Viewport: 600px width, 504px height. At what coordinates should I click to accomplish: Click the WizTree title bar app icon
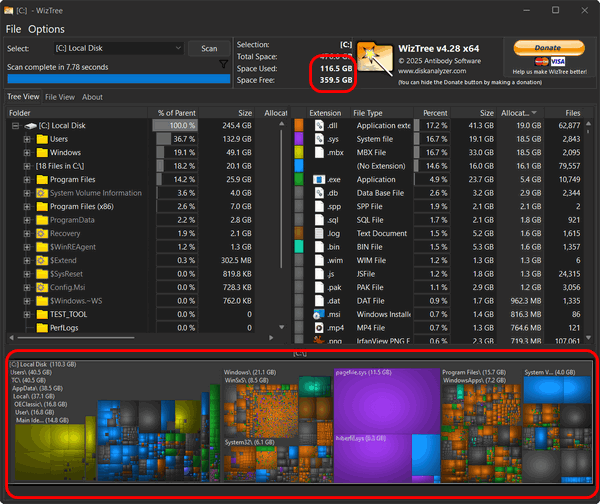pyautogui.click(x=8, y=11)
